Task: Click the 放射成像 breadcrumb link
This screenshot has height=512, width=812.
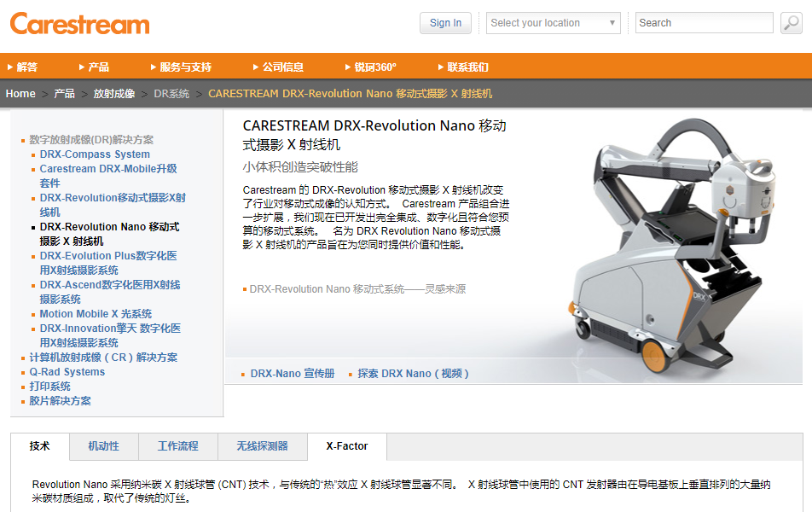Action: pos(114,94)
